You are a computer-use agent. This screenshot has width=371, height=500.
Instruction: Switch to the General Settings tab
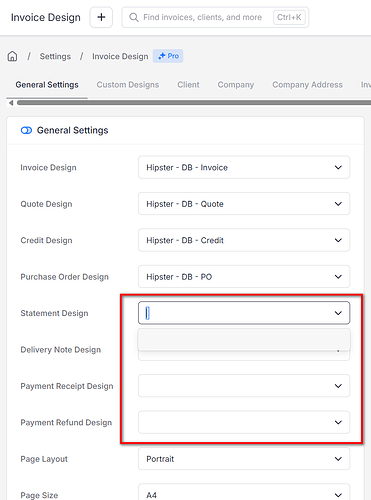pyautogui.click(x=47, y=85)
